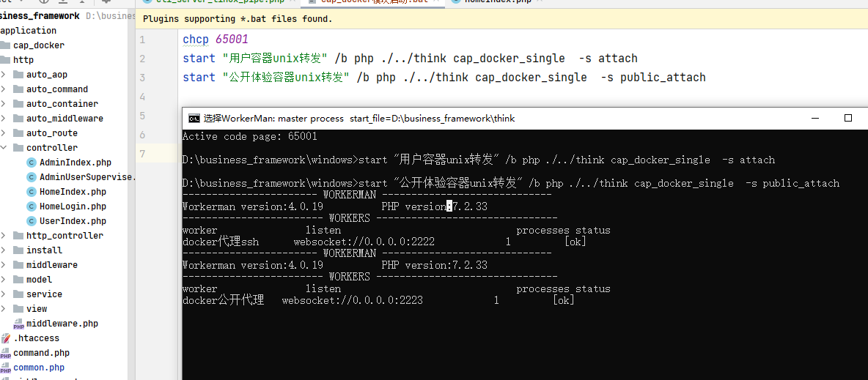Click the AdminUserSupervise class icon
The height and width of the screenshot is (380, 868).
pos(32,177)
